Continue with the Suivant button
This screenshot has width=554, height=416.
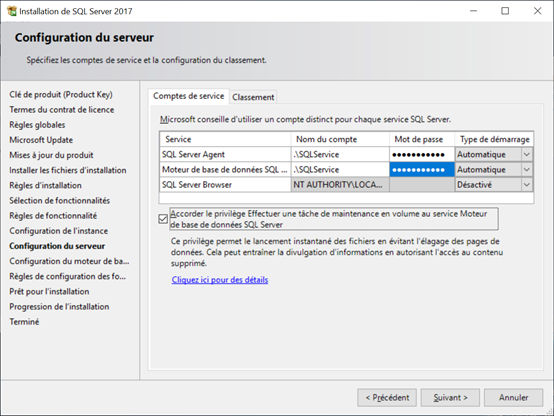coord(450,398)
